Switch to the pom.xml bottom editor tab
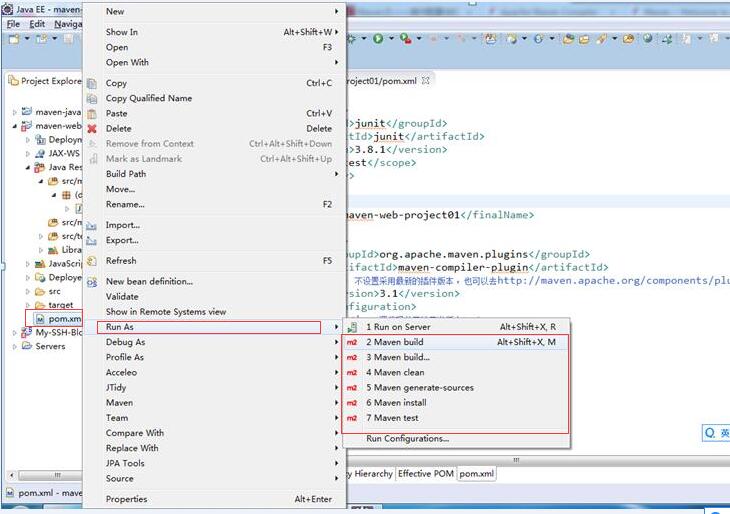The width and height of the screenshot is (730, 514). (476, 474)
